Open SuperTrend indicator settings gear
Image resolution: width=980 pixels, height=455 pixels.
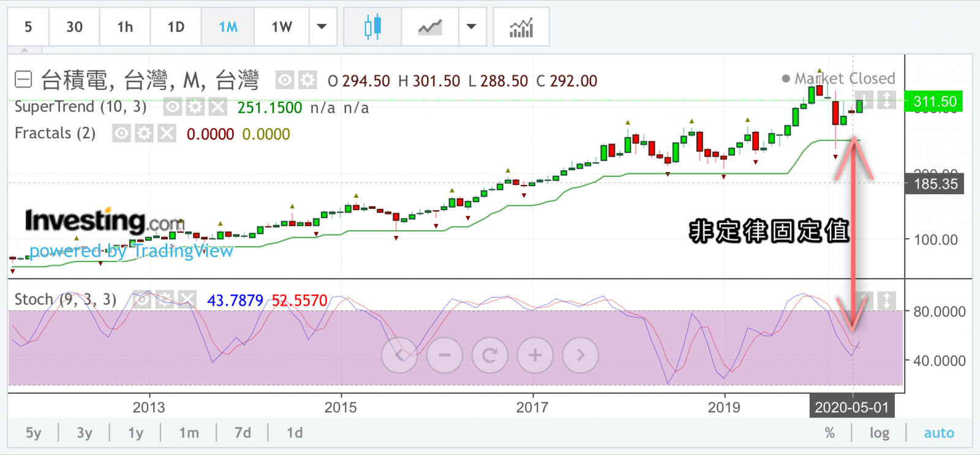[x=195, y=107]
